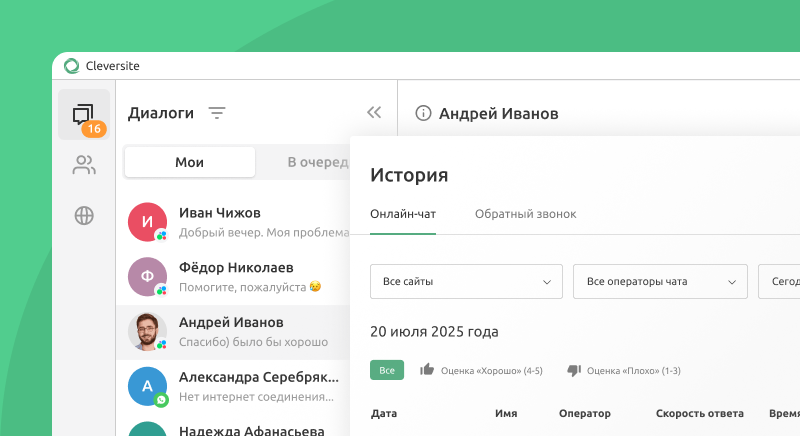Screen dimensions: 800x436
Task: Click the info icon beside Андрей Иванов
Action: 424,114
